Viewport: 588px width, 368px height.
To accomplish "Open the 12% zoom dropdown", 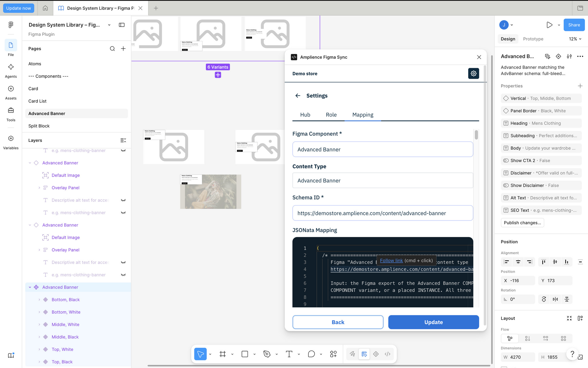I will tap(575, 39).
